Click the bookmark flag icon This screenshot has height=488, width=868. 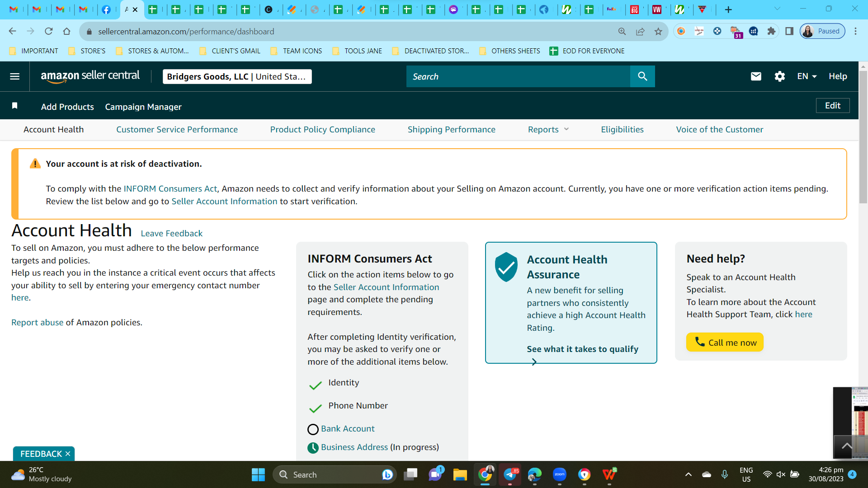click(14, 106)
